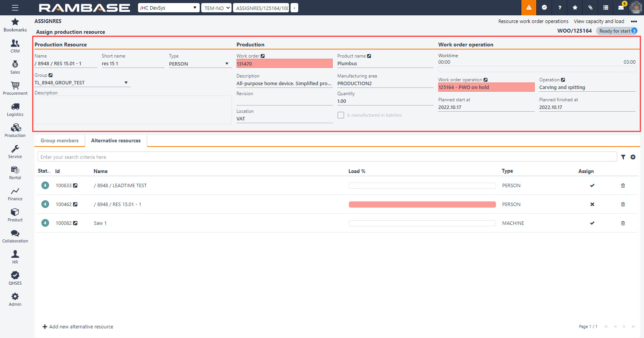Click the Worktime progress bar
The width and height of the screenshot is (644, 338).
coord(537,69)
